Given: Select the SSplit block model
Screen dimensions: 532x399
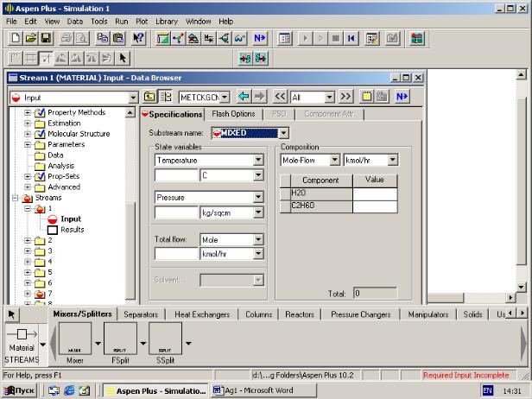Looking at the screenshot, I should coord(165,339).
